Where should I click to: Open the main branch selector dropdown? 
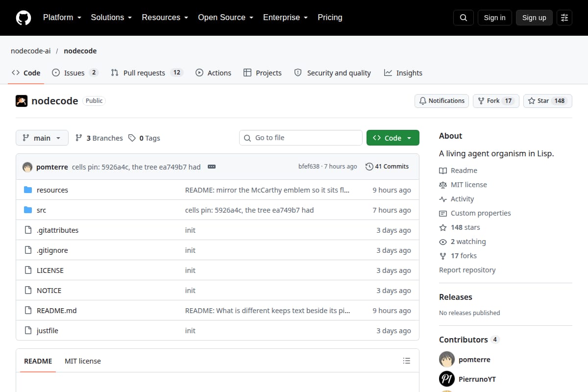pos(42,138)
